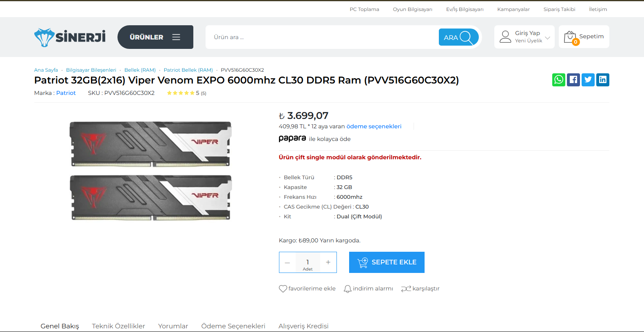Focus the Ürün ara search field
Viewport: 644px width, 332px height.
322,37
